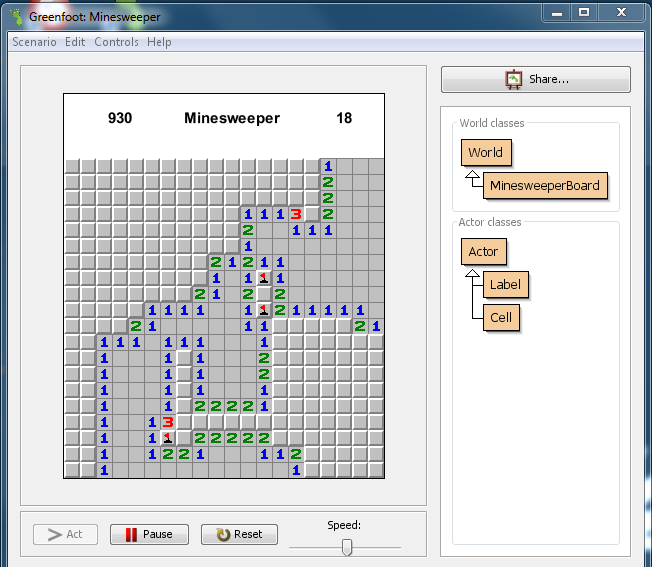Click the World classes panel heading
Screen dimensions: 652x567
click(x=492, y=123)
